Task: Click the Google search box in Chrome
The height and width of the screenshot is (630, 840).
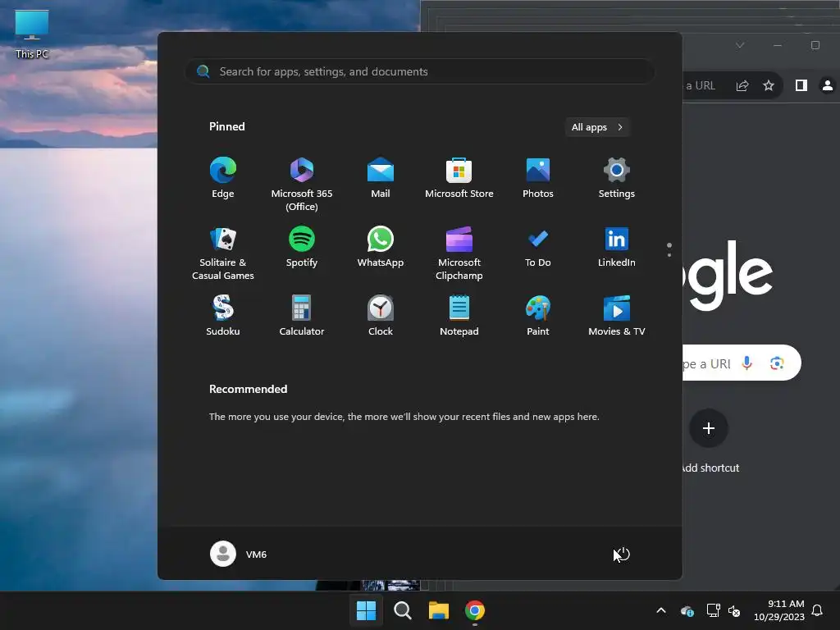Action: [742, 363]
